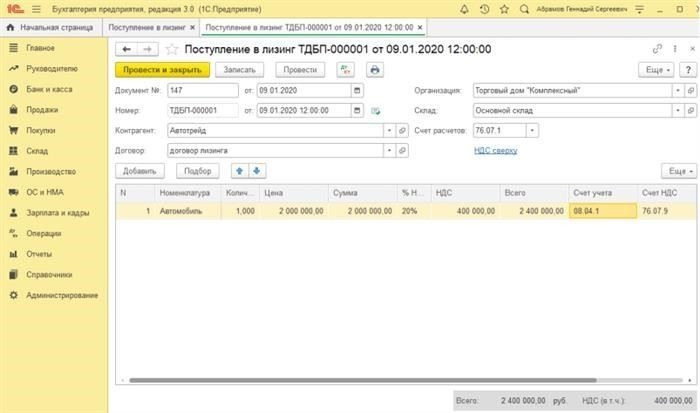The image size is (700, 413).
Task: Move row up with blue up arrow
Action: (239, 171)
